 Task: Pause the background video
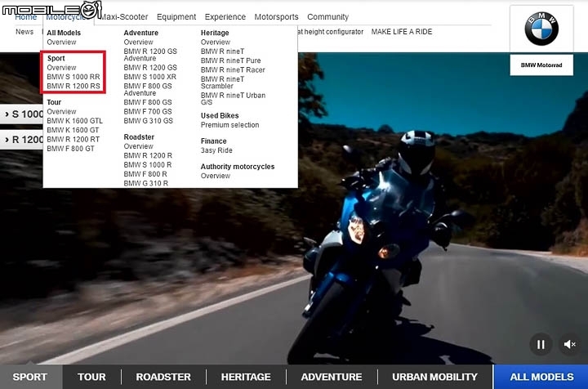coord(541,344)
